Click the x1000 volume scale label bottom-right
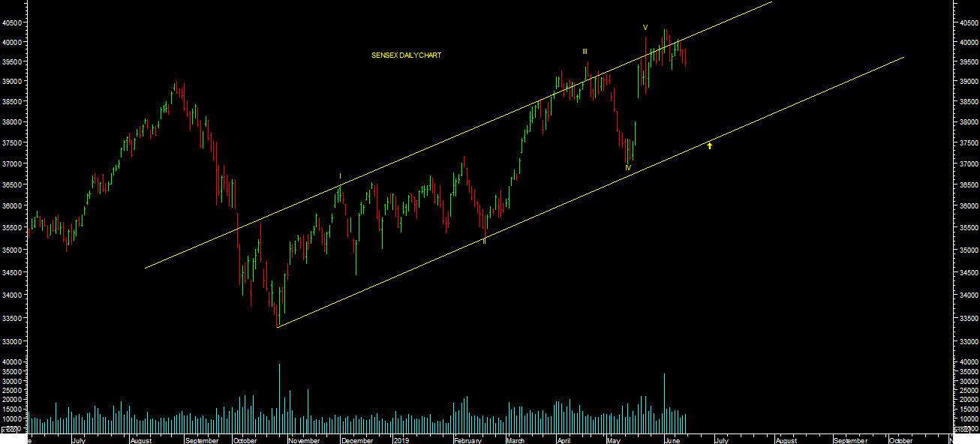 click(962, 430)
